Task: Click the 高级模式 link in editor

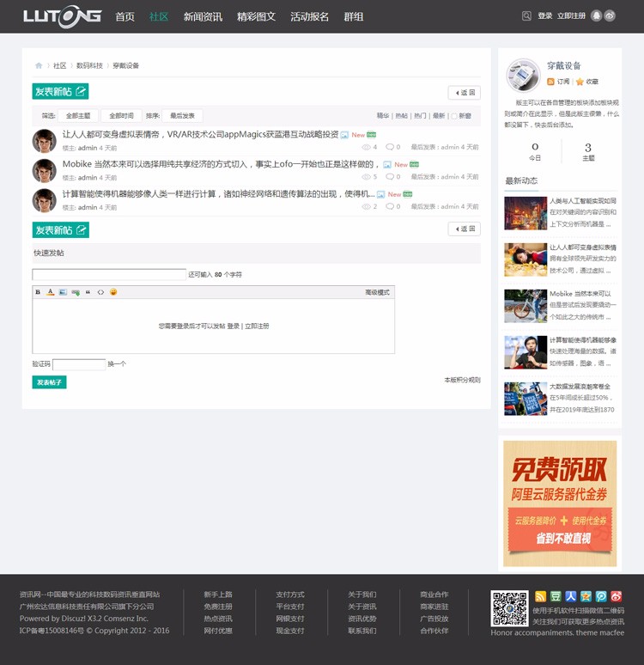Action: 377,292
